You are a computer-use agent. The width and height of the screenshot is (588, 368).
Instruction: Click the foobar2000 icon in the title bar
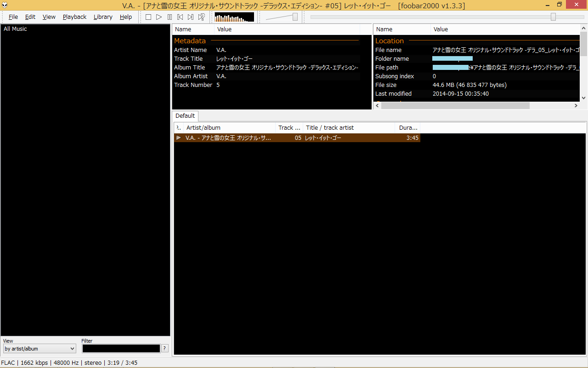click(x=5, y=5)
